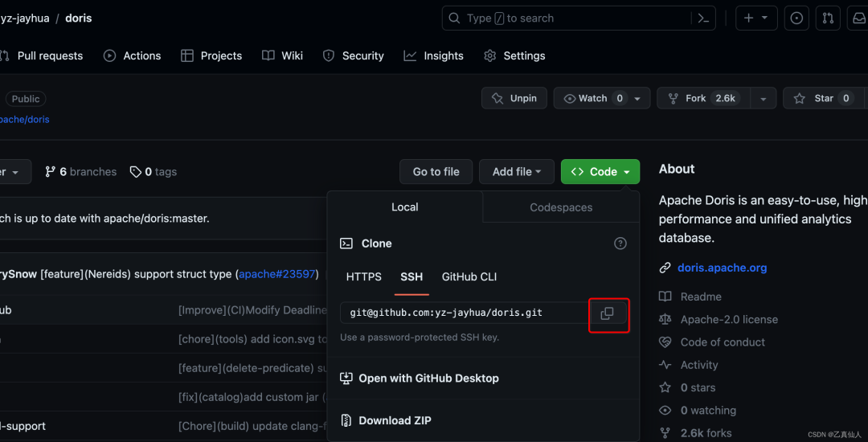868x442 pixels.
Task: Click the Unpin button
Action: (514, 99)
